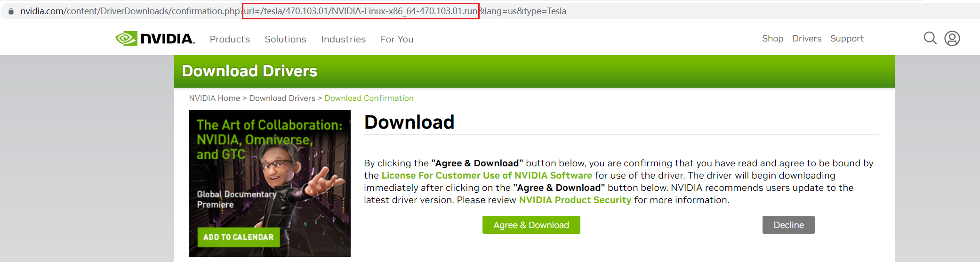Open the Support link
Image resolution: width=980 pixels, height=262 pixels.
[847, 39]
